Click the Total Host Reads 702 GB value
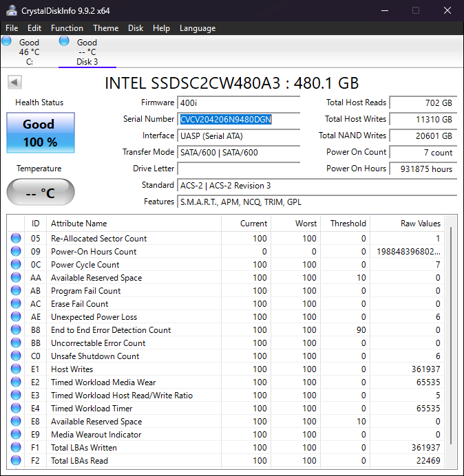Screen dimensions: 464x476 [x=423, y=103]
